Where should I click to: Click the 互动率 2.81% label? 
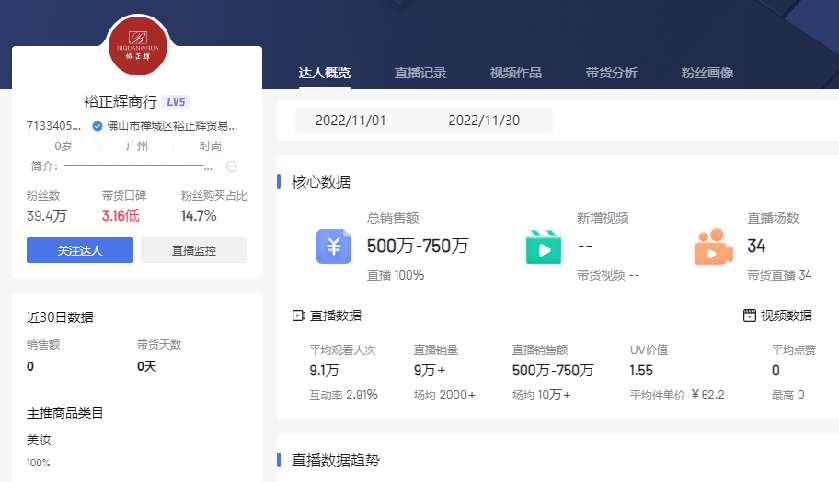[344, 395]
